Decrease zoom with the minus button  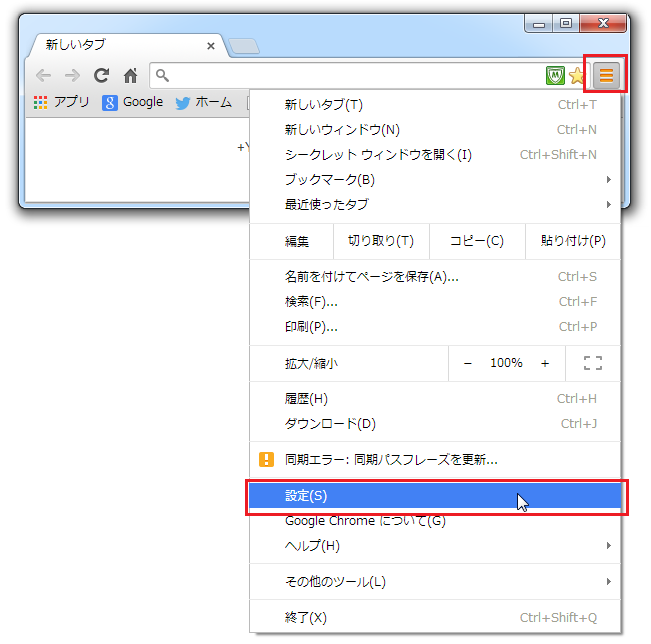pos(468,363)
